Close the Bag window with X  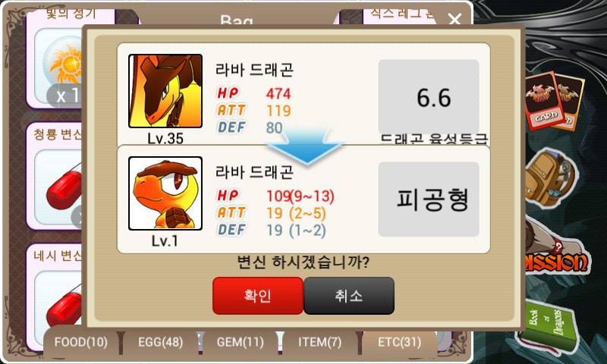(x=454, y=18)
